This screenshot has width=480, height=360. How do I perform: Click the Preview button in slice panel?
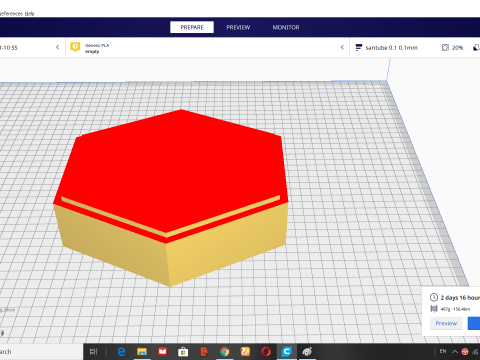(x=446, y=323)
